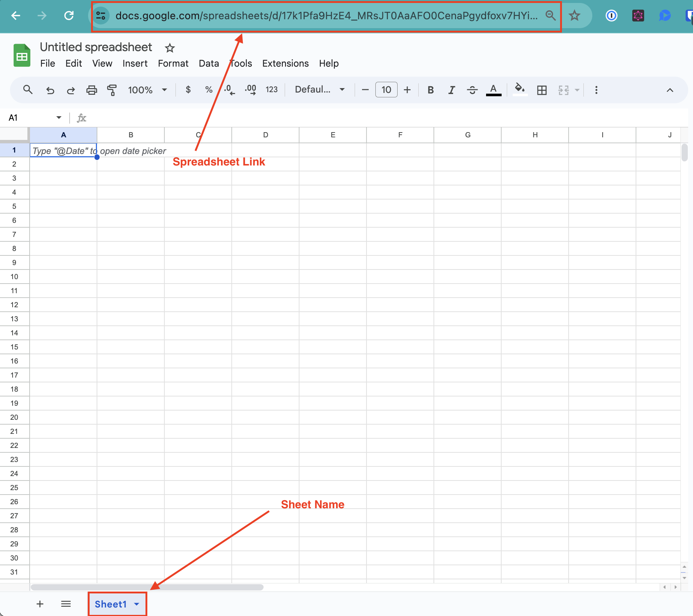This screenshot has height=616, width=693.
Task: Collapse the menus with the chevron
Action: [670, 90]
